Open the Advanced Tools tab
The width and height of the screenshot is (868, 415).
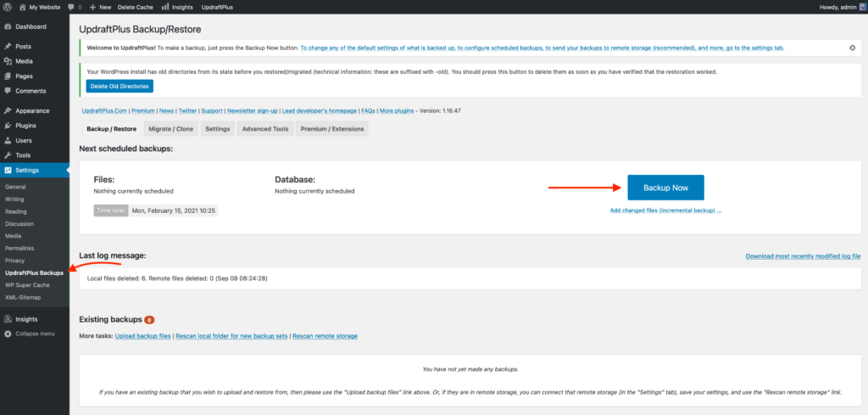pyautogui.click(x=265, y=129)
